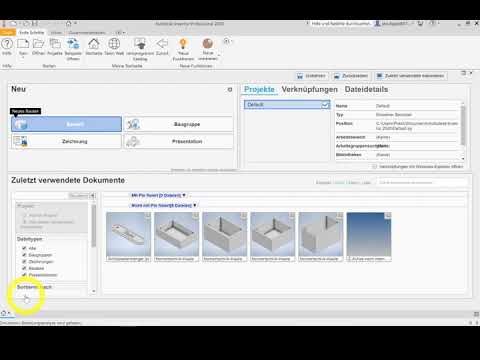Open the first recent document thumbnail

[x=129, y=237]
